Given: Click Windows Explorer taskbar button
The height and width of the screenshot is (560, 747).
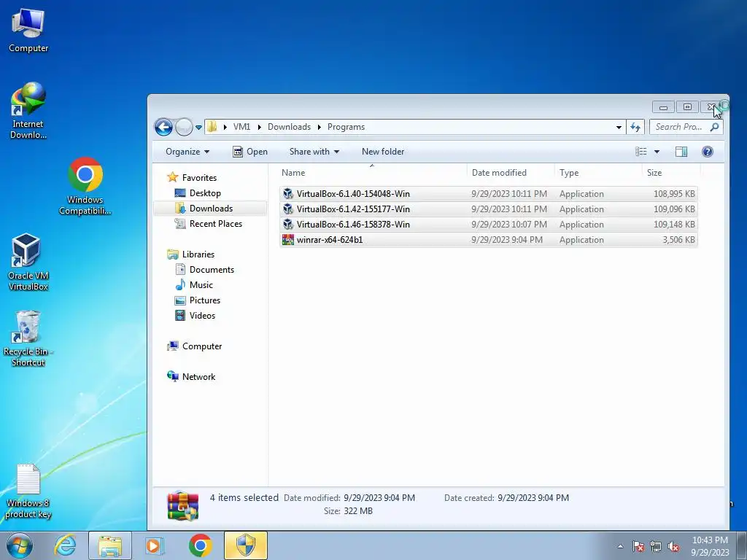Looking at the screenshot, I should coord(110,545).
